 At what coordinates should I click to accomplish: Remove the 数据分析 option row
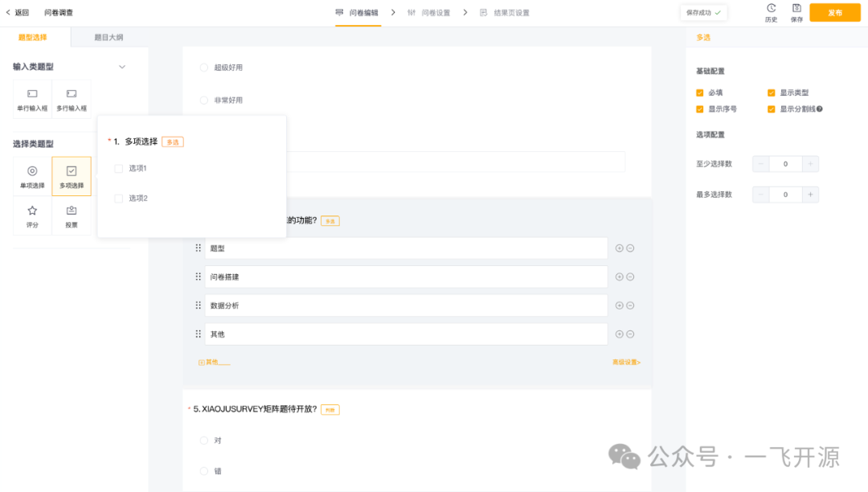pos(630,305)
